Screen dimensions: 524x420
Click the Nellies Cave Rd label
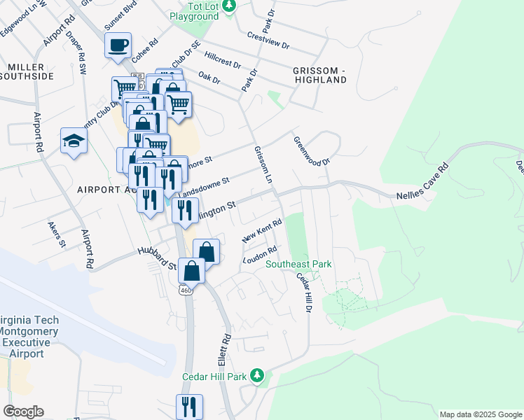tap(422, 181)
